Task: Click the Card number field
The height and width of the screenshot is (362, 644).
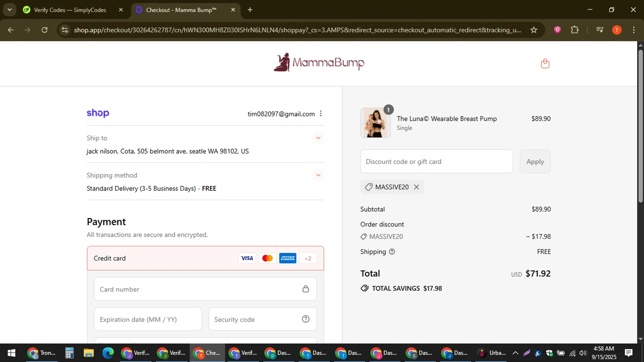Action: [x=205, y=289]
